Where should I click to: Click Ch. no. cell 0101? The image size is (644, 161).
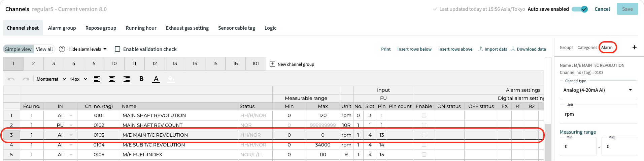pos(99,115)
